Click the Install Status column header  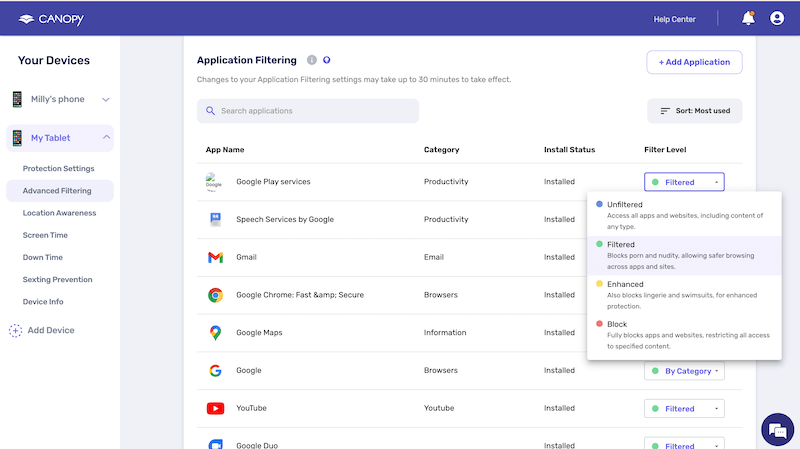(569, 149)
